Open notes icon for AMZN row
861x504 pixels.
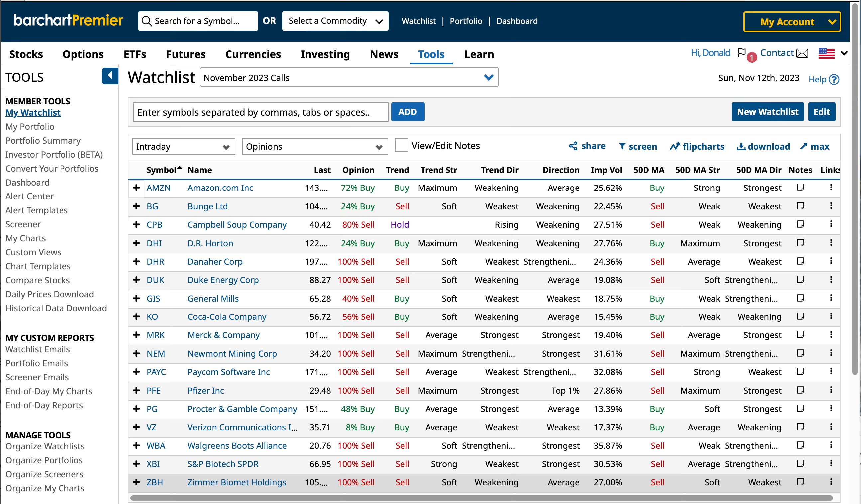click(x=800, y=187)
